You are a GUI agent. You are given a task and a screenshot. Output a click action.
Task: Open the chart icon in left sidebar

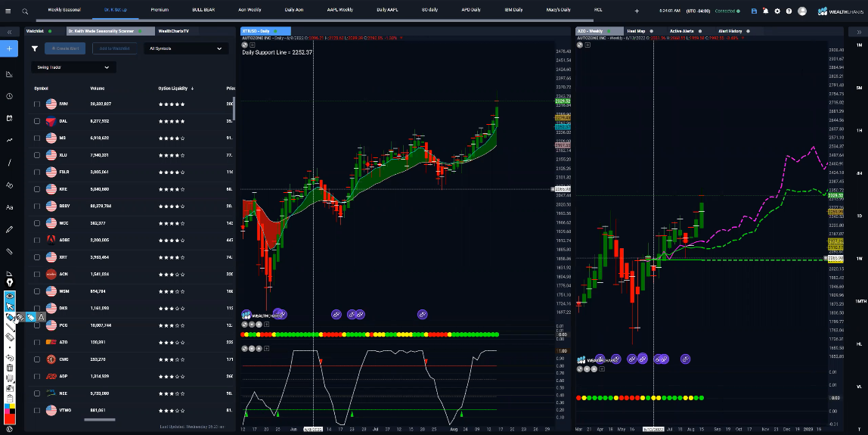coord(9,74)
